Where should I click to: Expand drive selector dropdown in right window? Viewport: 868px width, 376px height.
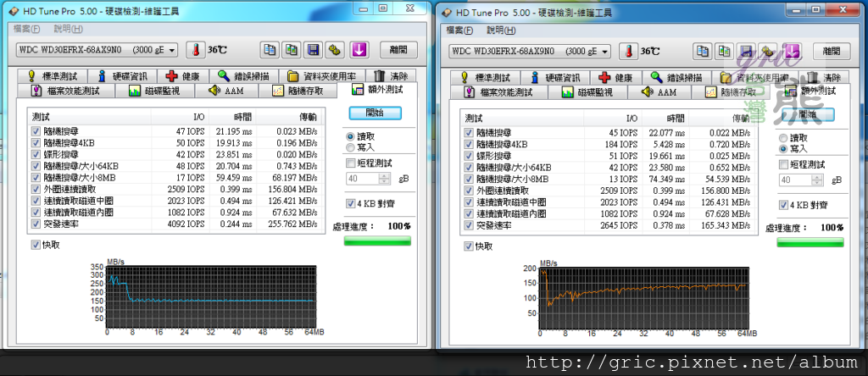click(x=605, y=52)
